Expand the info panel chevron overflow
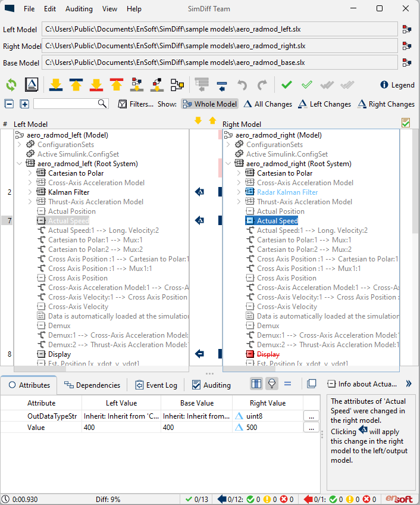Screen dimensions: 420x505 point(409,384)
